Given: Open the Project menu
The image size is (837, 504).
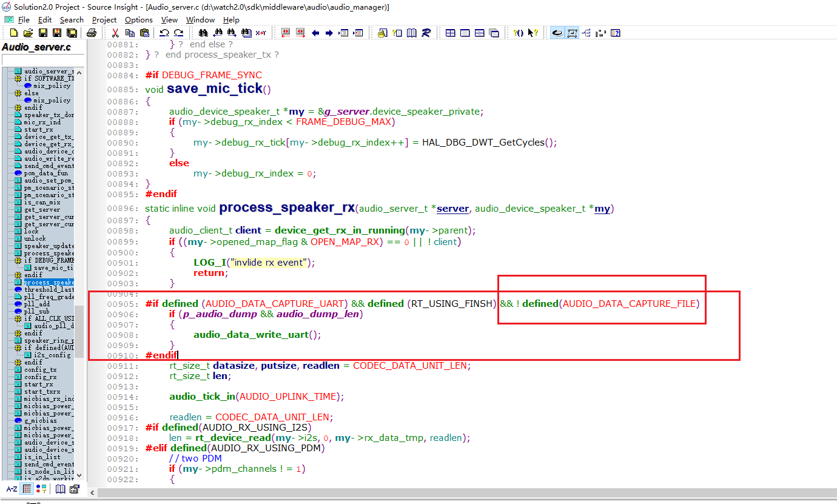Looking at the screenshot, I should [x=104, y=19].
